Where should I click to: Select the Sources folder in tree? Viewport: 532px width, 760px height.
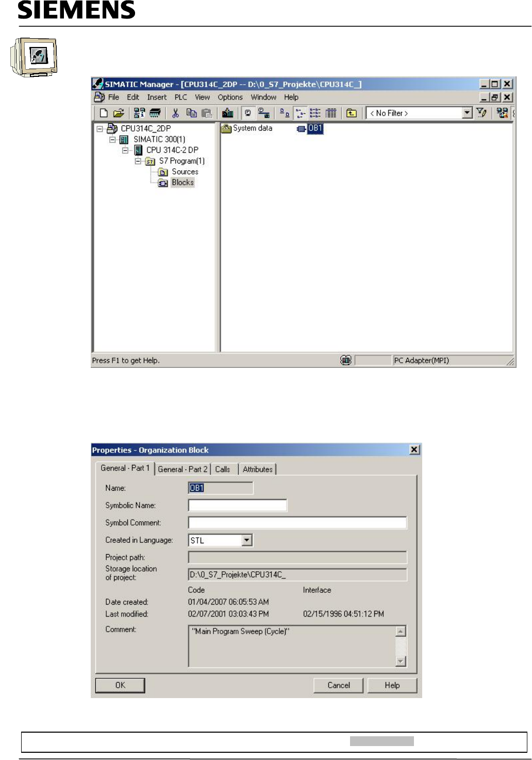[185, 172]
